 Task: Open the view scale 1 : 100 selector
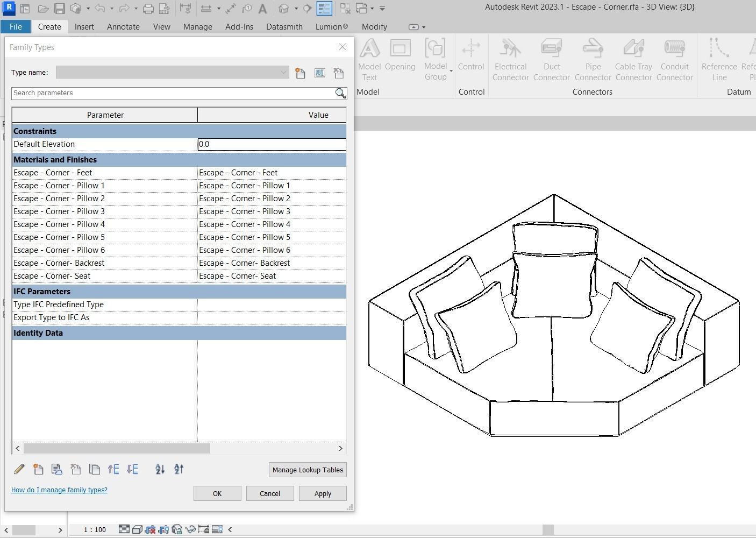pyautogui.click(x=95, y=530)
